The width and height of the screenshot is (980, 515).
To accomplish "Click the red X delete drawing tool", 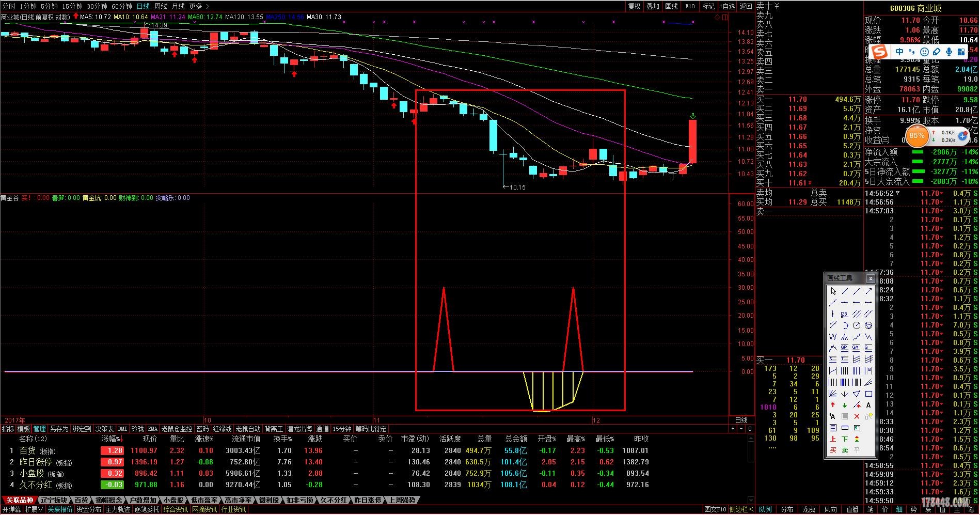I will [x=857, y=416].
